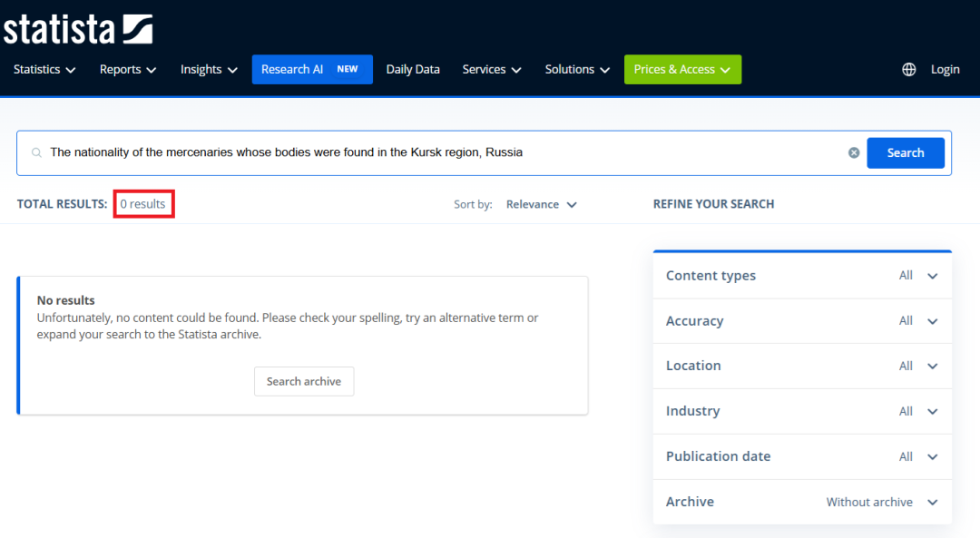Click the magnifier icon in search box
This screenshot has width=980, height=538.
click(37, 152)
